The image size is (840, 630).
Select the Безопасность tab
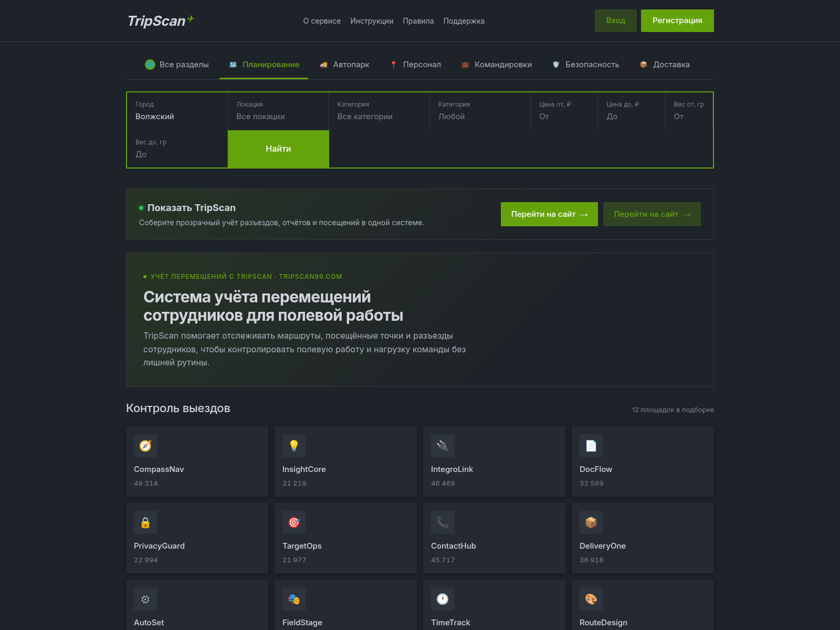click(x=586, y=65)
